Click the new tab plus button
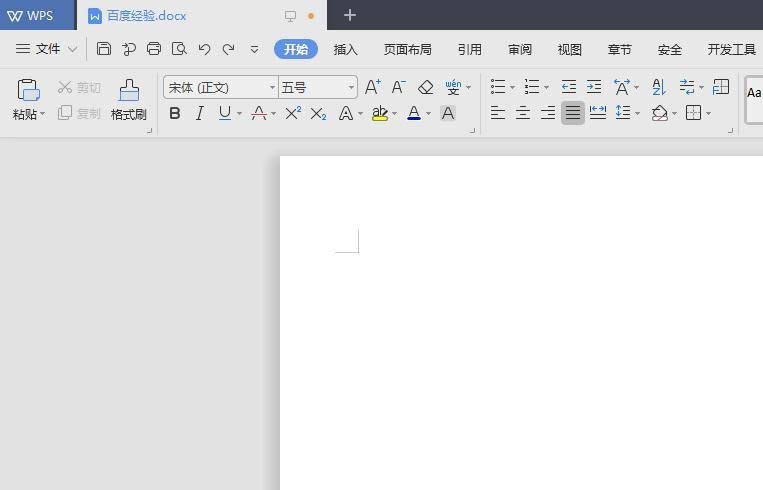Viewport: 763px width, 490px height. [x=350, y=15]
